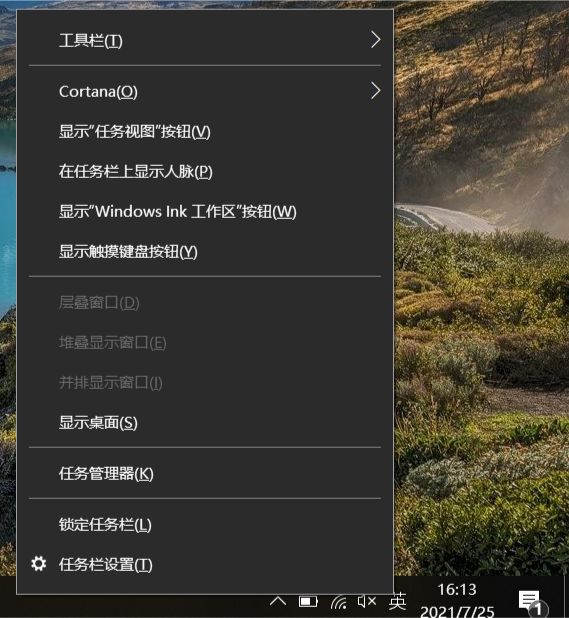Open the Wi-Fi network tray icon
Viewport: 569px width, 618px height.
pos(338,602)
